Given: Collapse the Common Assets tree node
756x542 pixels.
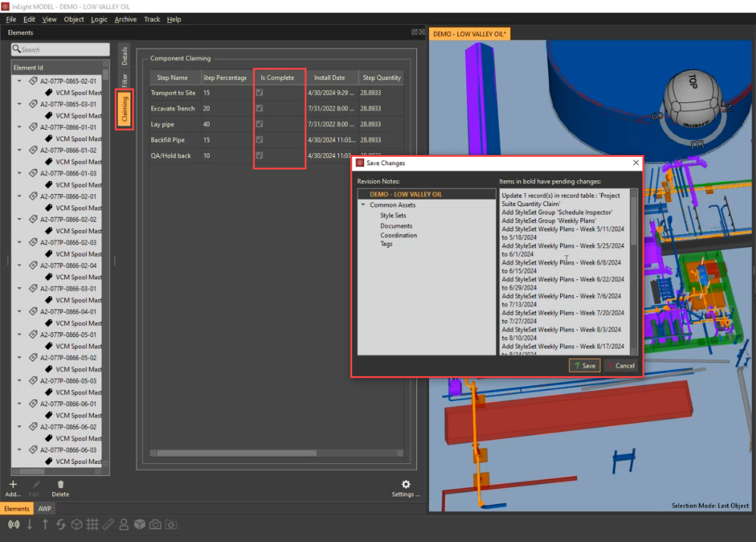Looking at the screenshot, I should point(363,205).
